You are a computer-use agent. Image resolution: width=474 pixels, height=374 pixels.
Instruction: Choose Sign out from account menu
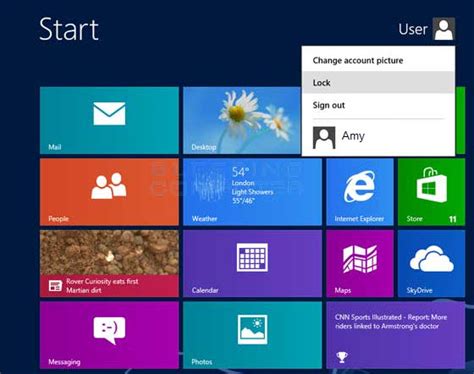point(378,105)
